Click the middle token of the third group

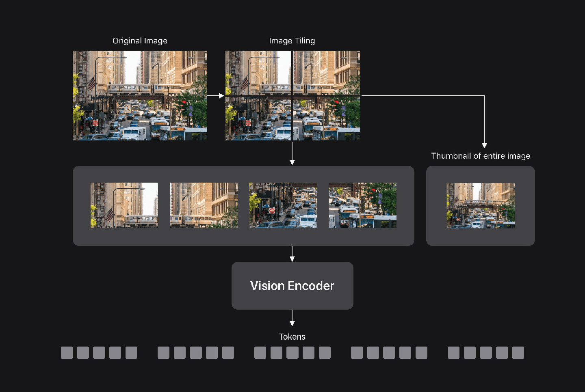click(292, 353)
